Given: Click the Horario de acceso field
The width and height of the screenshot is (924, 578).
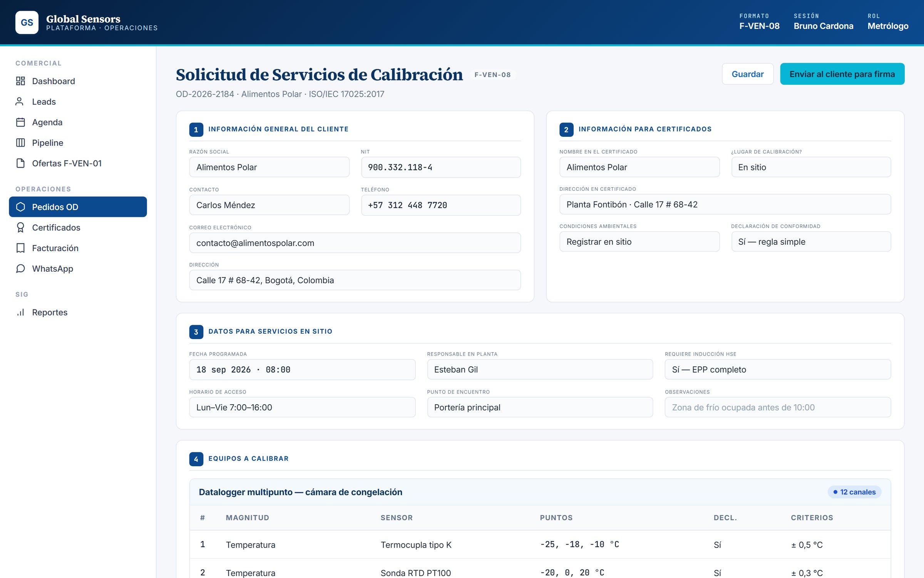Looking at the screenshot, I should tap(302, 407).
